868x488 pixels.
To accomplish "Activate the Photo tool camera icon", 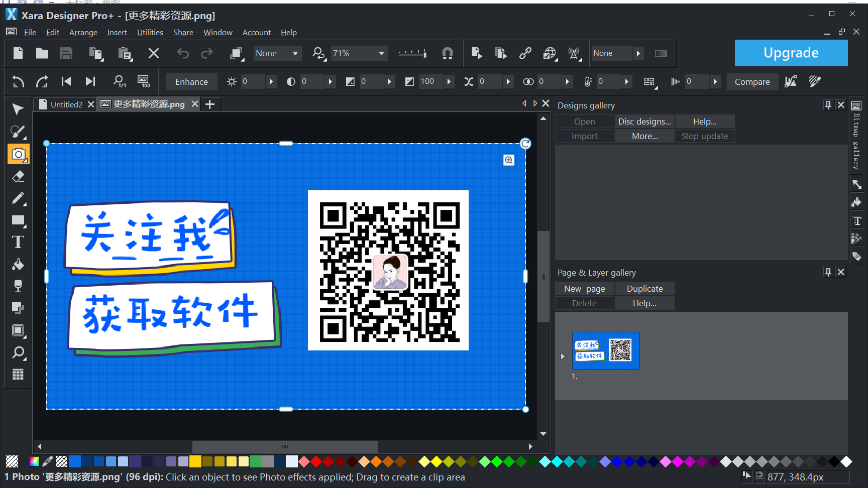I will tap(18, 154).
